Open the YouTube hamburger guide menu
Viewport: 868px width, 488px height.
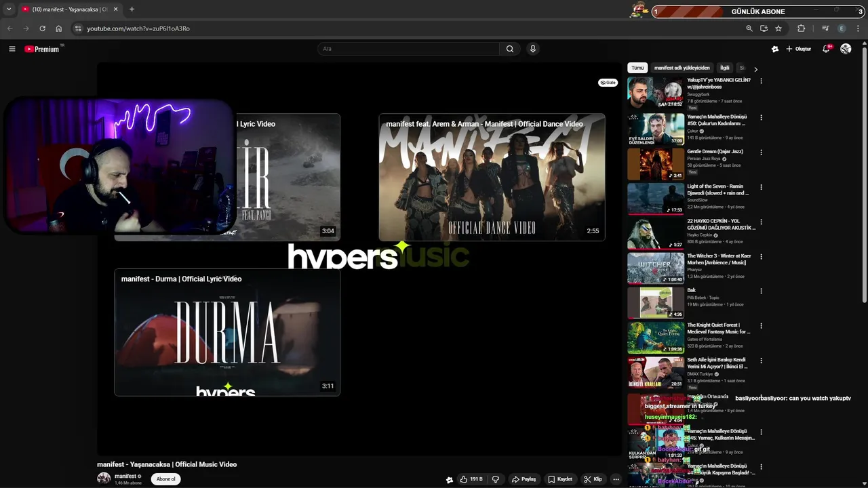(12, 49)
